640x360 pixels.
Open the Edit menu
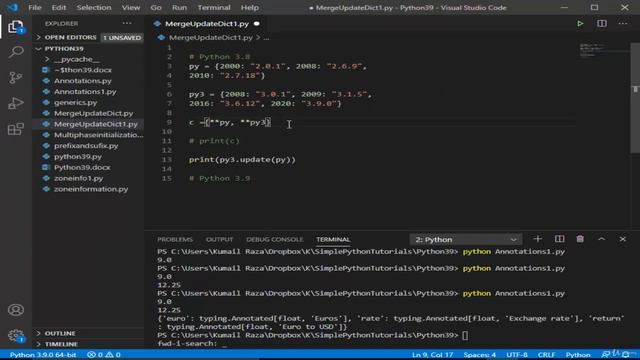(x=59, y=7)
